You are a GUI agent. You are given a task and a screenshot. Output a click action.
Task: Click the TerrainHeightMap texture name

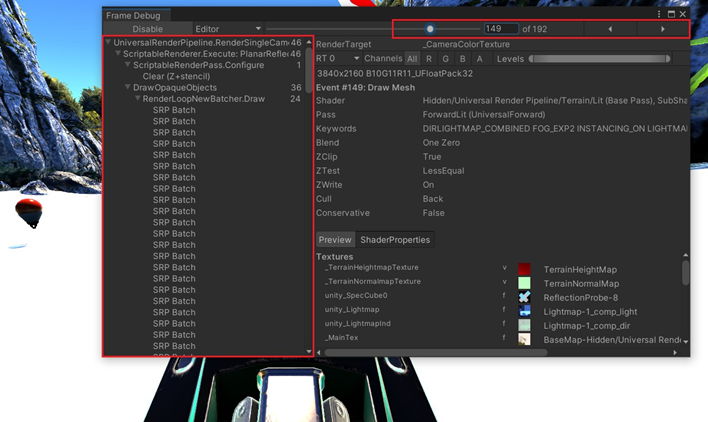click(580, 269)
